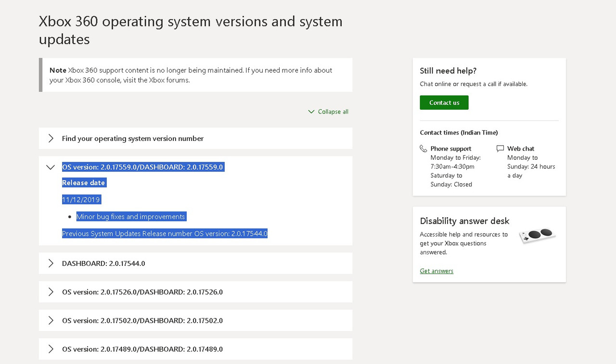Click Contact times (Indian Time) label
The image size is (616, 364).
pos(459,133)
